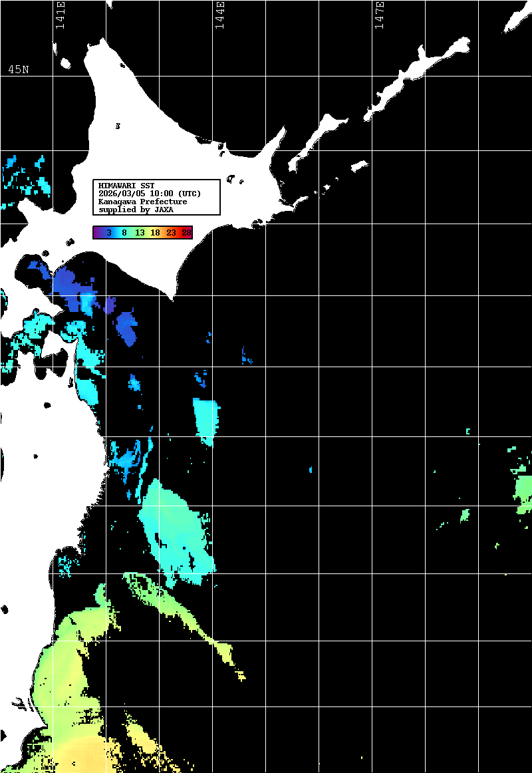Click the 144E longitude label
Screen dimensions: 532x773
click(x=219, y=16)
